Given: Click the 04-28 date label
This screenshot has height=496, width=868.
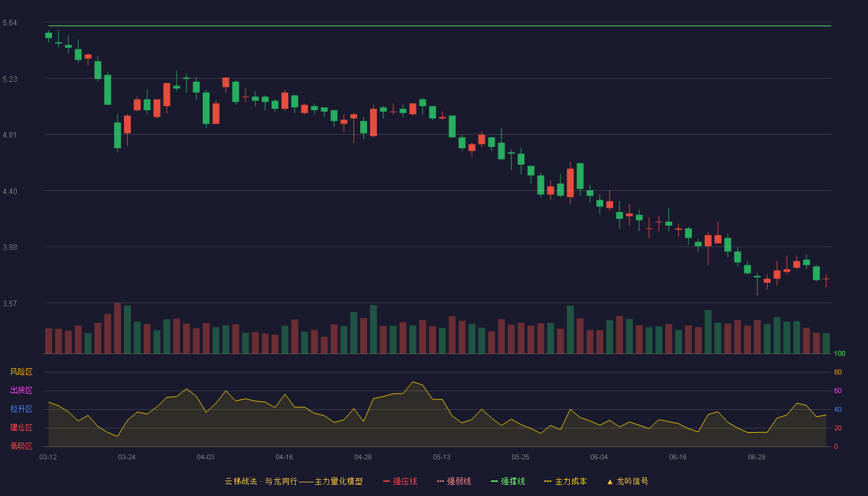Looking at the screenshot, I should click(363, 457).
